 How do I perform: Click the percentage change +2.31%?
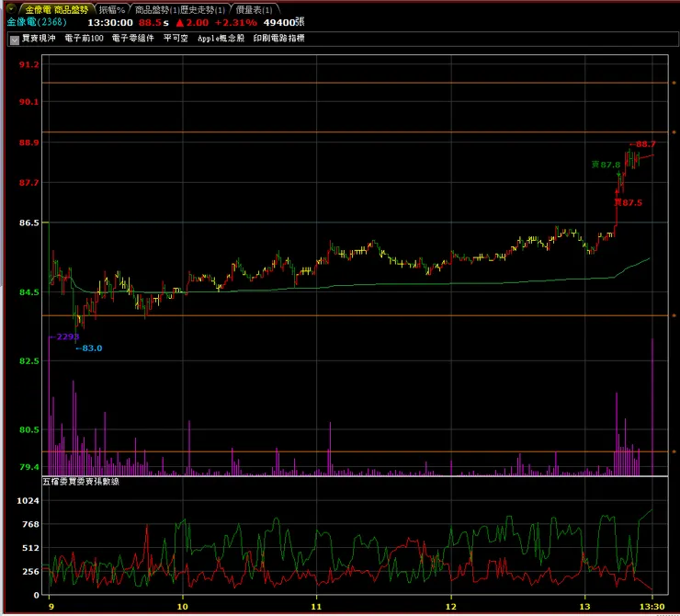(x=236, y=23)
